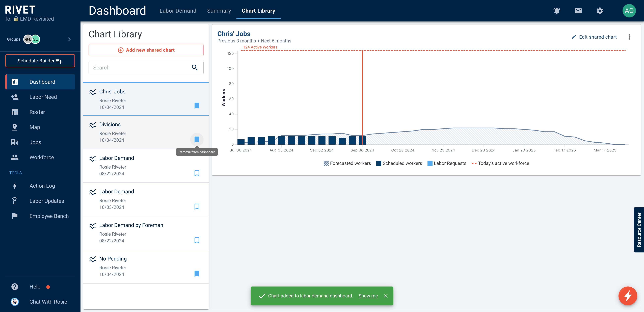
Task: Toggle Labor Requests legend series
Action: [447, 163]
